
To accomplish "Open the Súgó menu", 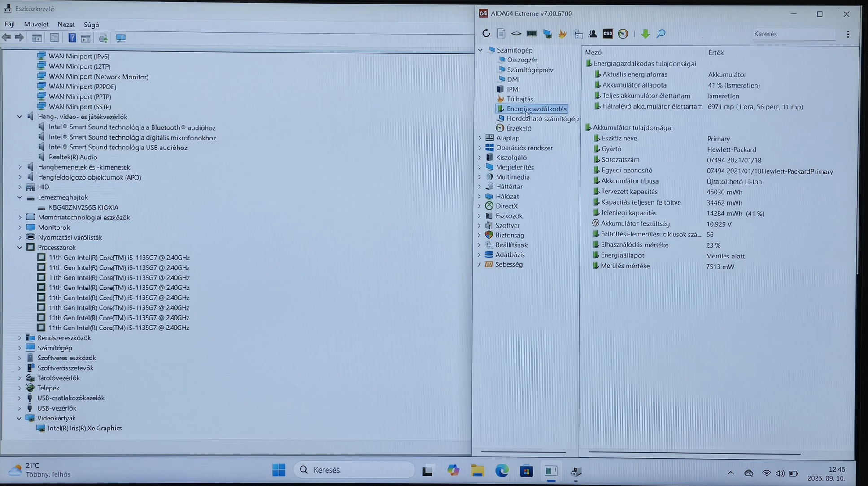I will click(91, 25).
